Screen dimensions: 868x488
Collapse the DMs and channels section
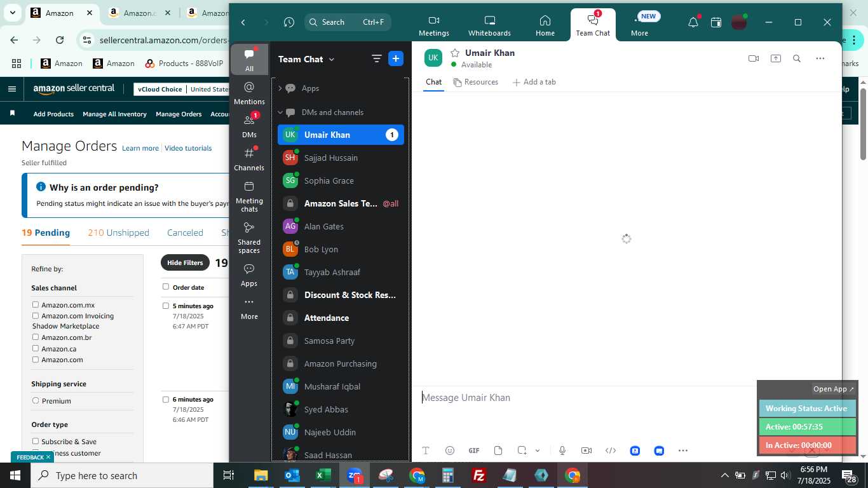pyautogui.click(x=280, y=112)
